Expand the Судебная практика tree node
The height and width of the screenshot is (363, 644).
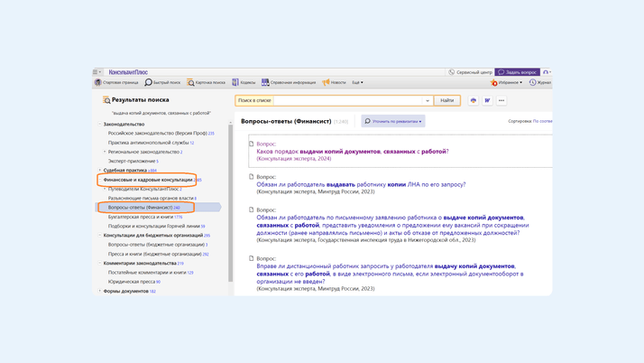(x=100, y=170)
